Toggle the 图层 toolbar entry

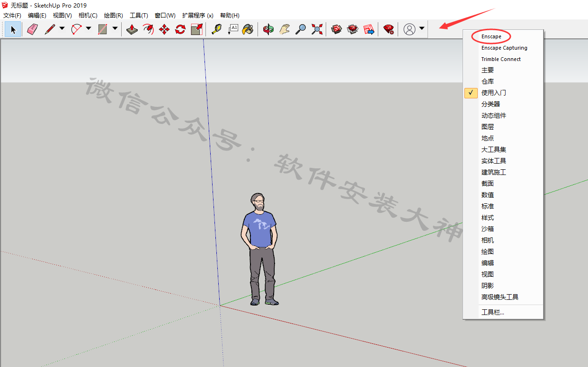pos(503,127)
